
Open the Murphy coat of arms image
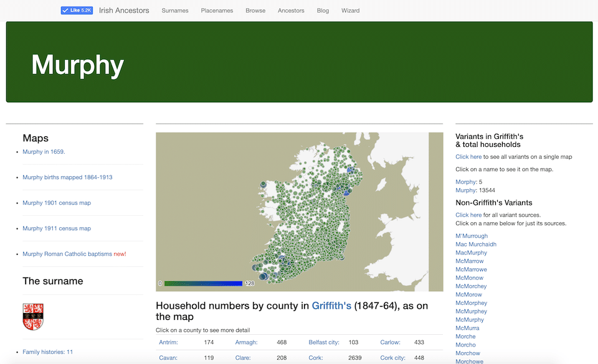(33, 317)
